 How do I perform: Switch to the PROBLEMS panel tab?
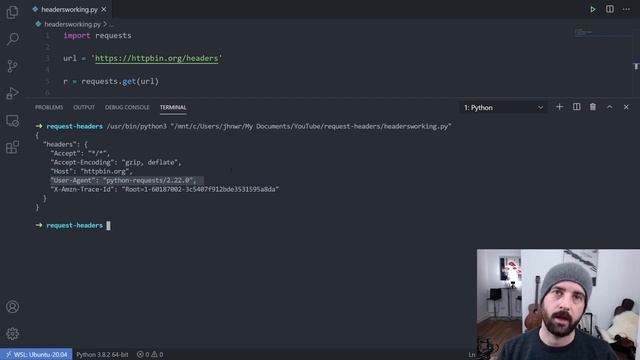click(x=49, y=107)
